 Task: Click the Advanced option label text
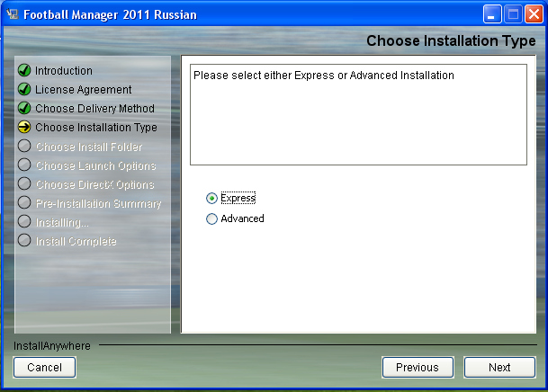pyautogui.click(x=242, y=218)
